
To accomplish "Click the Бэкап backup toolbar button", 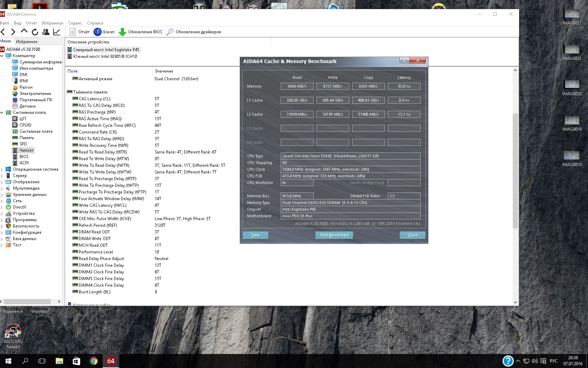I will pyautogui.click(x=104, y=32).
